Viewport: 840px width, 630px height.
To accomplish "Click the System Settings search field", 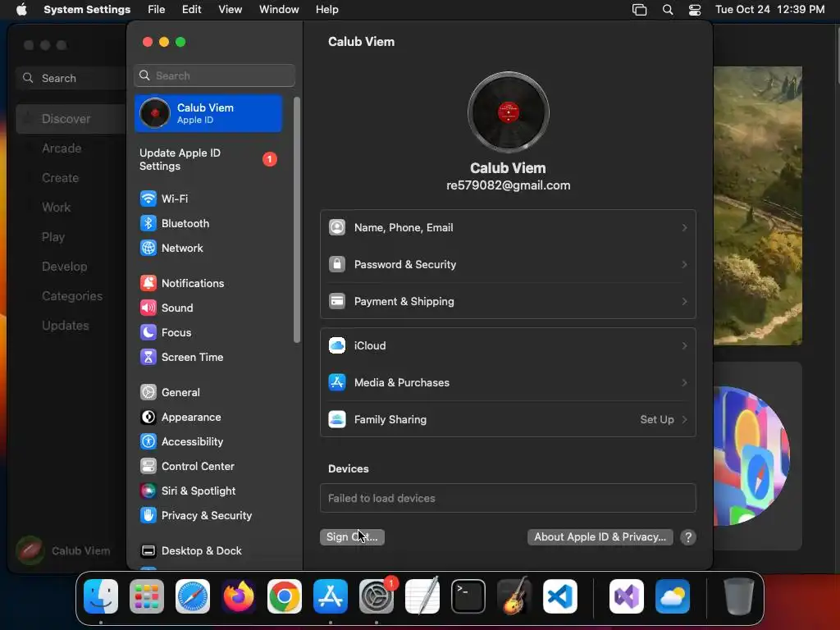I will [214, 75].
